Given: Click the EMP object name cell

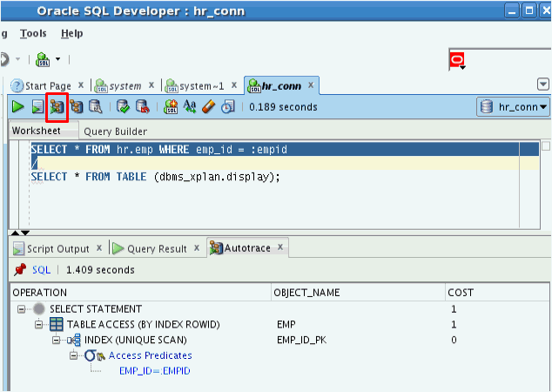Looking at the screenshot, I should pos(286,324).
